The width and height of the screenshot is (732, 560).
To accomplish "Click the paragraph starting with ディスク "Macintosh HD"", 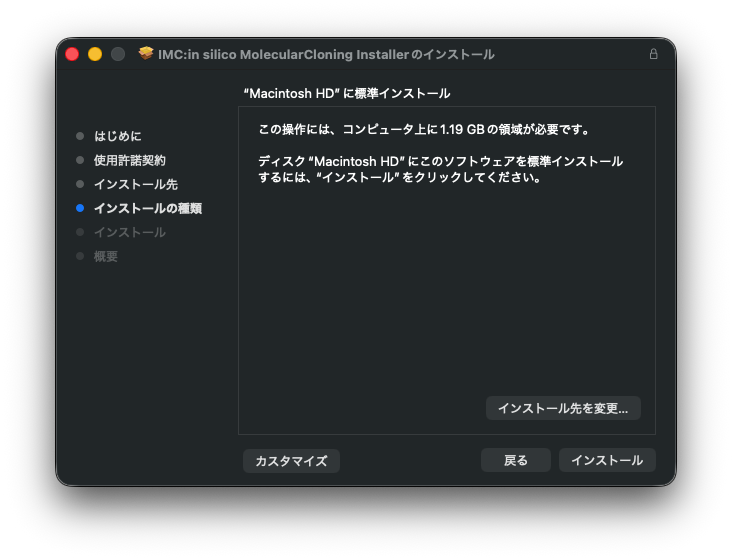I will pos(440,169).
